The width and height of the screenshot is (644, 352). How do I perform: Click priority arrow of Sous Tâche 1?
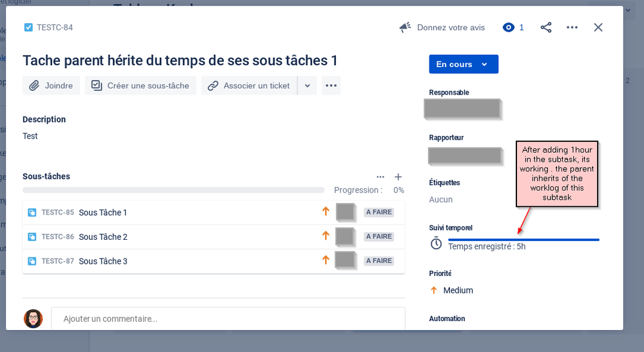(x=326, y=211)
